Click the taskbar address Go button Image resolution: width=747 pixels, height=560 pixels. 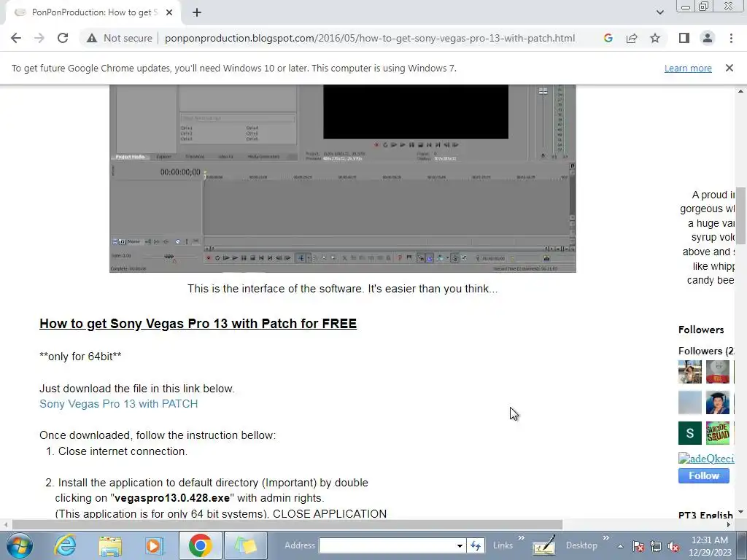(x=476, y=545)
